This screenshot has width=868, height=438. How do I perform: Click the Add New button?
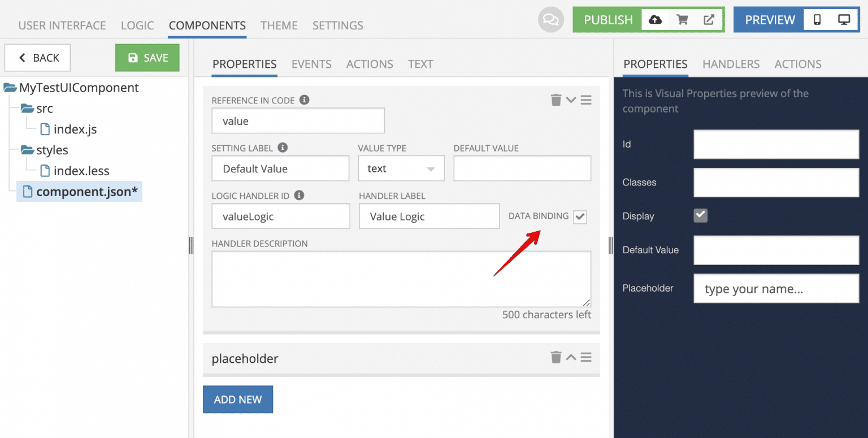238,400
